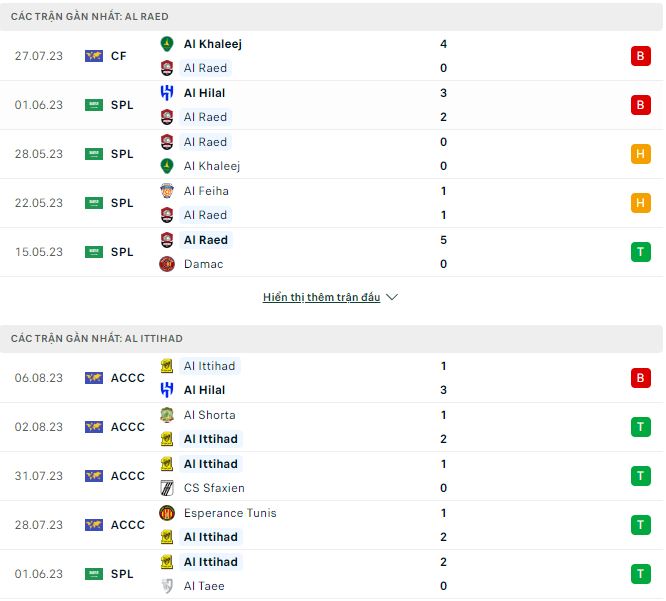The height and width of the screenshot is (601, 666).
Task: Click the Al Khaleej crest on 27.07.23
Action: tap(167, 44)
